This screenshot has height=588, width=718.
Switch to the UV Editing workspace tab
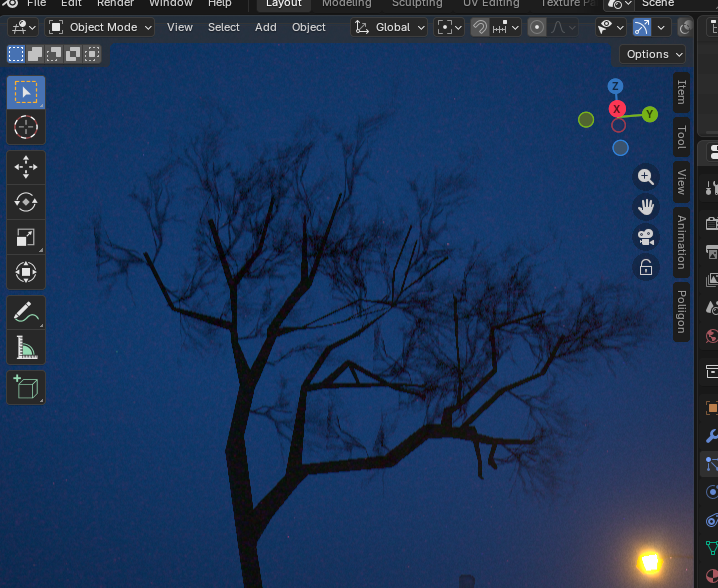click(x=491, y=4)
